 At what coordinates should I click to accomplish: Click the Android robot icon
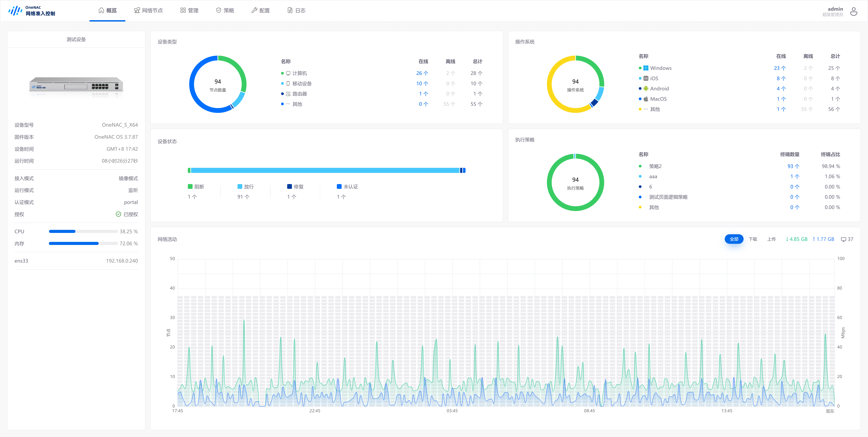[x=646, y=89]
